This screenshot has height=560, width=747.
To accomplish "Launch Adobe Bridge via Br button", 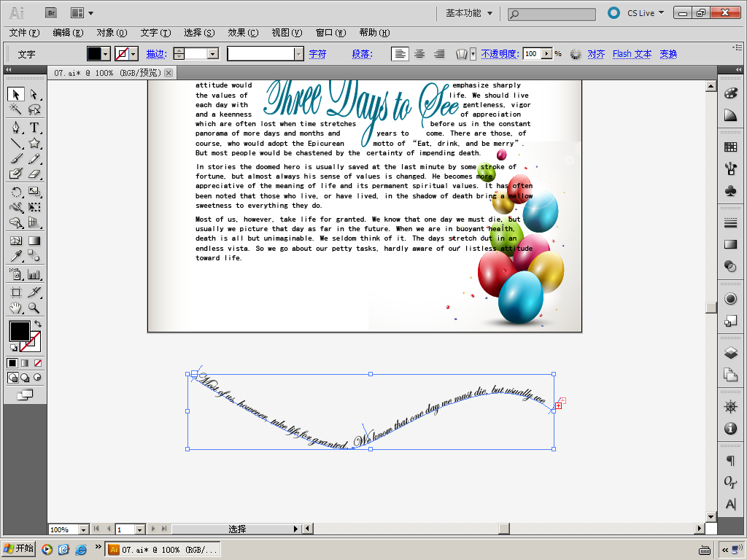I will [x=51, y=13].
